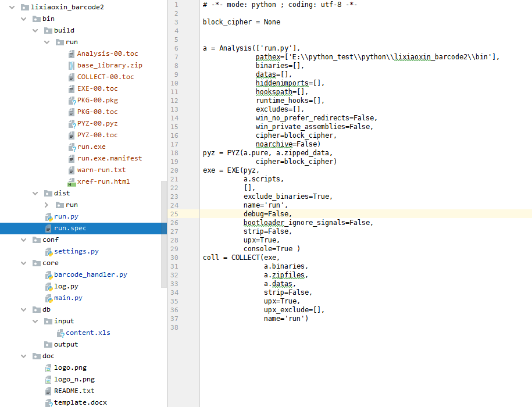Click the warn-run.txt file icon
Screen dimensions: 532x407
(x=72, y=170)
